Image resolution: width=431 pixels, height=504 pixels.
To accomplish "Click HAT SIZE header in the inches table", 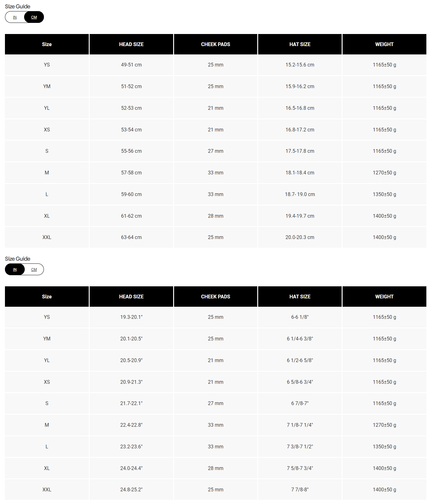I will (x=300, y=297).
